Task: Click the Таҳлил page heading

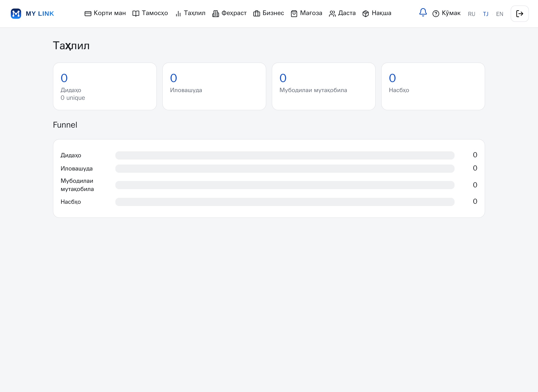Action: tap(71, 46)
